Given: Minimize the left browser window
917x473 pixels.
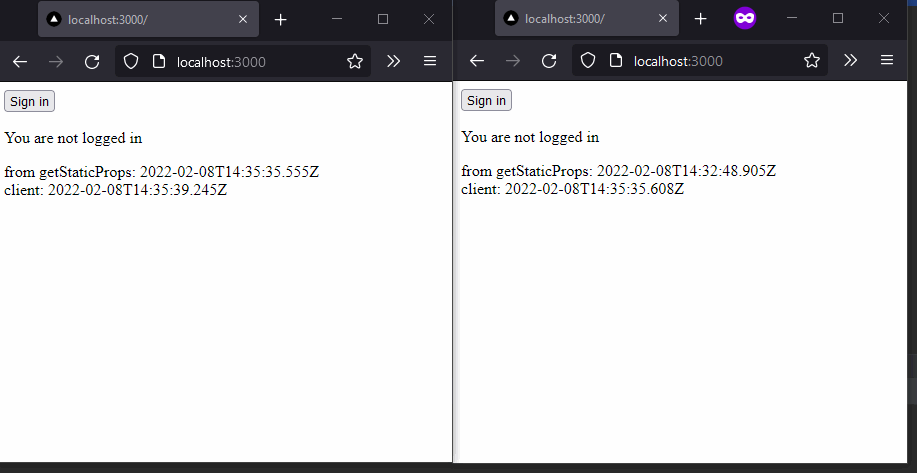Looking at the screenshot, I should 337,19.
